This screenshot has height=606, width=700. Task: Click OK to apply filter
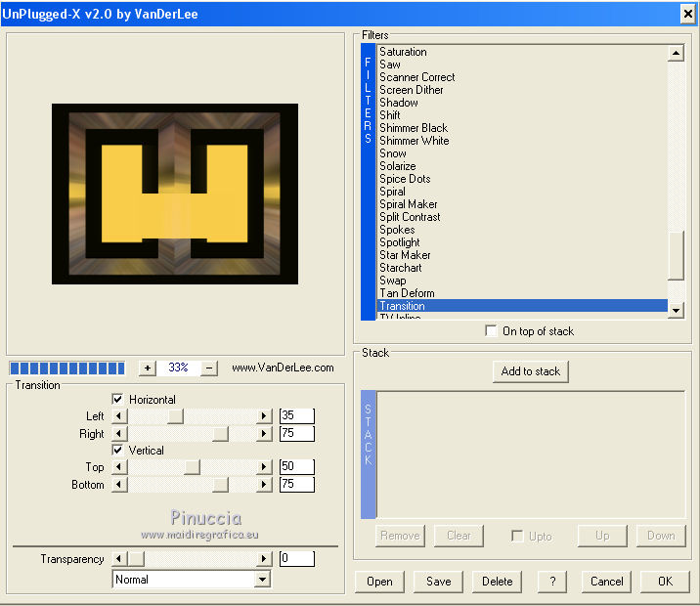[665, 582]
